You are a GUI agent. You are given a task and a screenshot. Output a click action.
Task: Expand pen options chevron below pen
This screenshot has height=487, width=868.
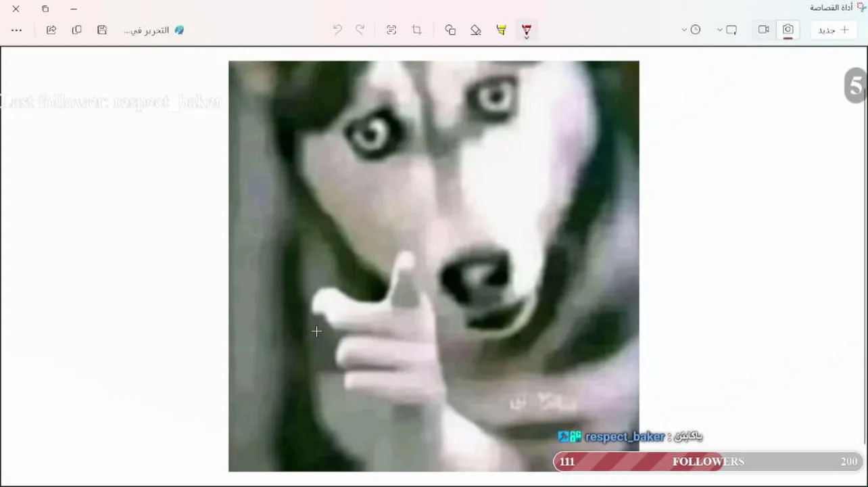click(526, 37)
